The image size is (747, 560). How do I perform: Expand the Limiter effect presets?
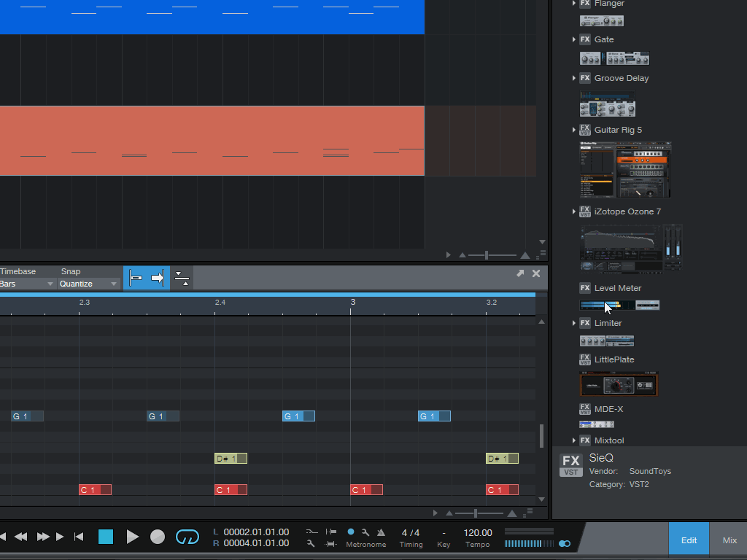(x=573, y=323)
